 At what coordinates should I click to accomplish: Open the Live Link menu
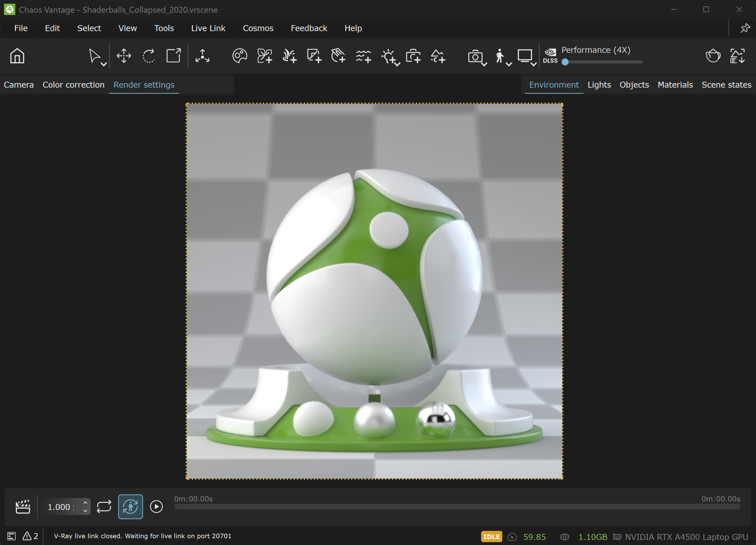point(208,28)
